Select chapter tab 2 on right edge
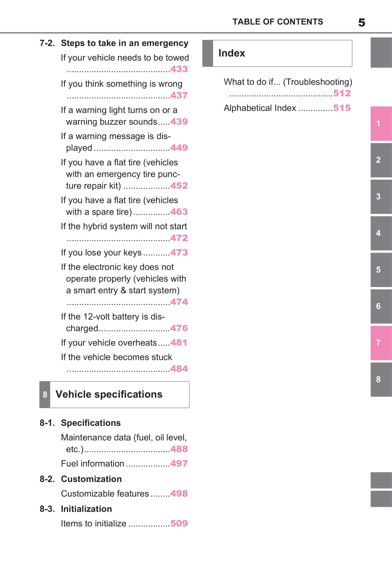 point(381,160)
